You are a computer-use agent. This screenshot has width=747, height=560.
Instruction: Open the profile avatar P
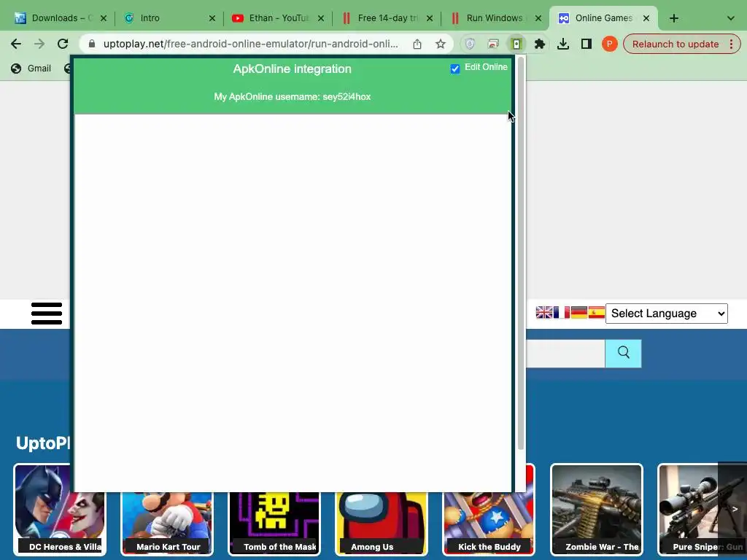pyautogui.click(x=609, y=44)
